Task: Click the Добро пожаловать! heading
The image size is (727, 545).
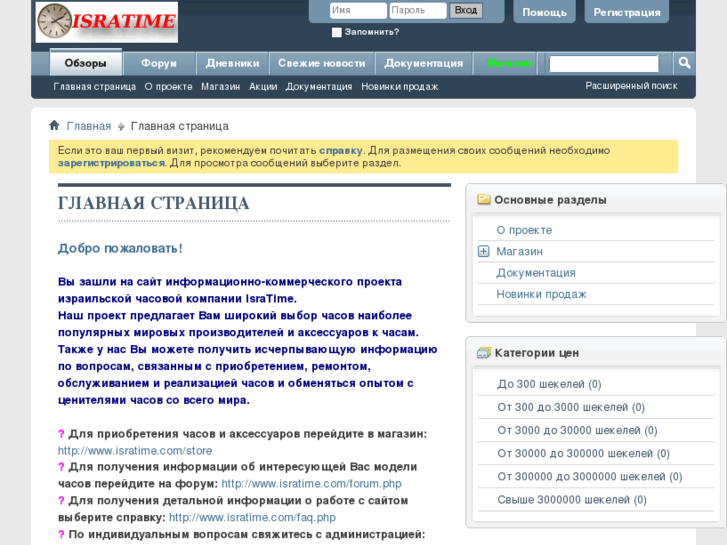Action: click(x=120, y=248)
